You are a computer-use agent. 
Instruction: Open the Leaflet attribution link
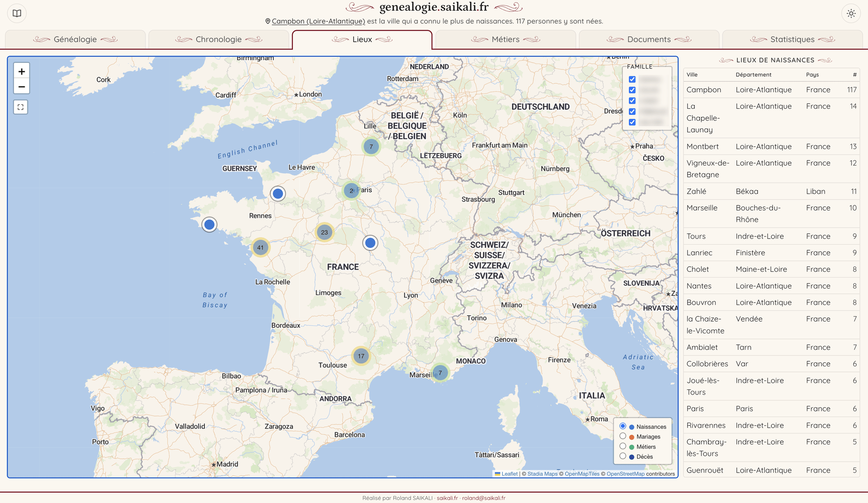click(x=510, y=474)
